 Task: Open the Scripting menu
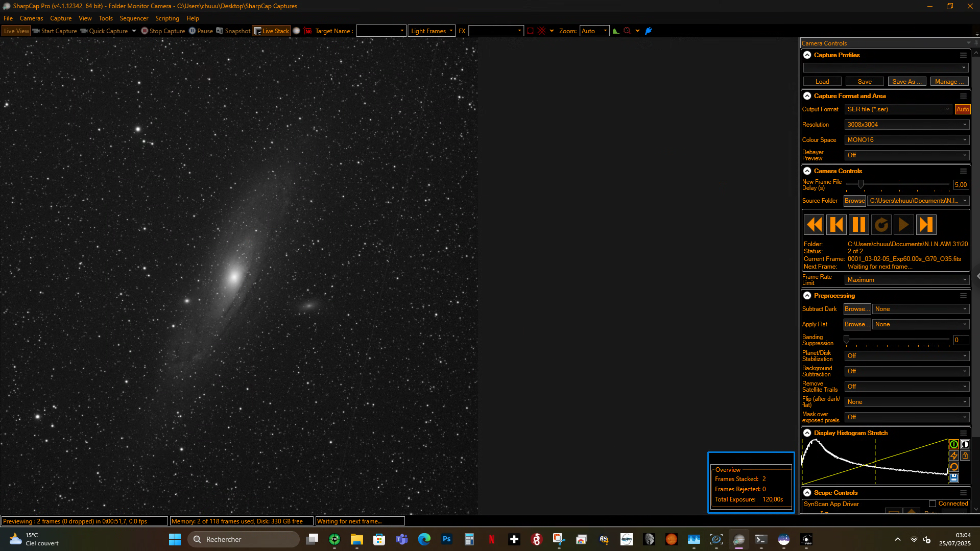tap(167, 18)
